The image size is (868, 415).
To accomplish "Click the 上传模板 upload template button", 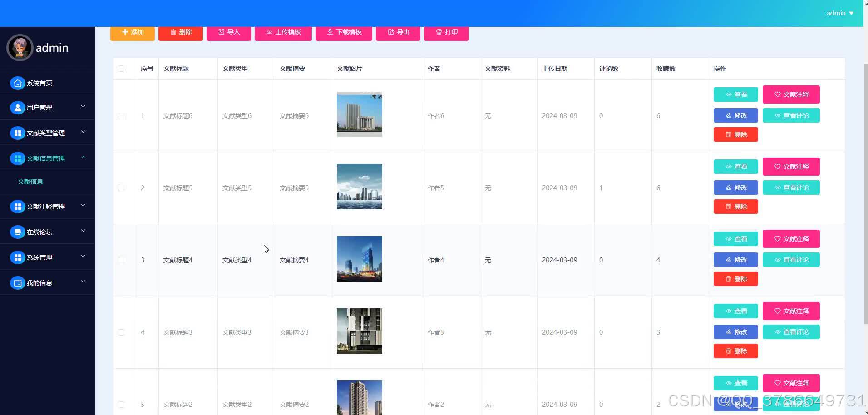I will [x=283, y=33].
